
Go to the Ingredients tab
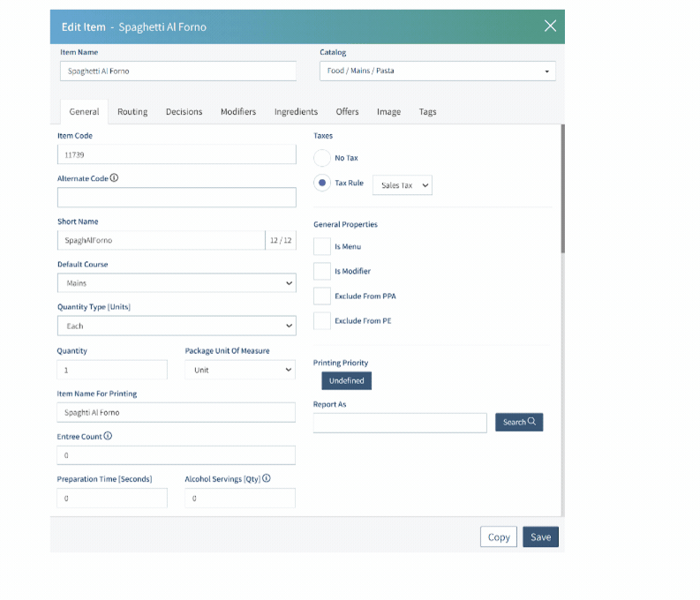[296, 111]
